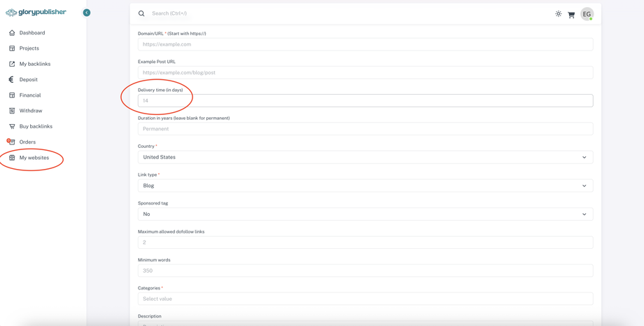Open the Country dropdown showing United States
This screenshot has width=644, height=326.
coord(365,157)
